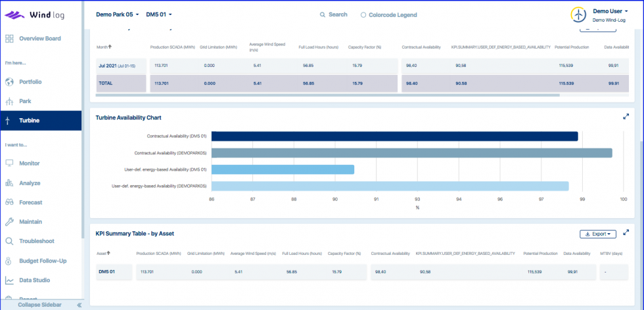The height and width of the screenshot is (310, 644).
Task: Open the Forecast binoculars icon
Action: 9,202
